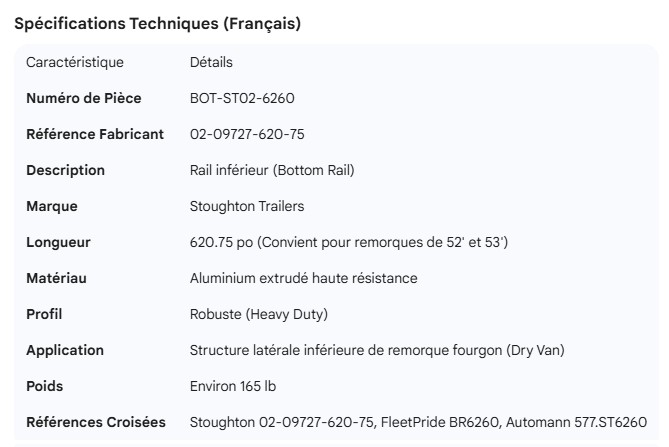Select "Aluminium extrudé haute résistance" text
The image size is (669, 447).
pyautogui.click(x=304, y=278)
